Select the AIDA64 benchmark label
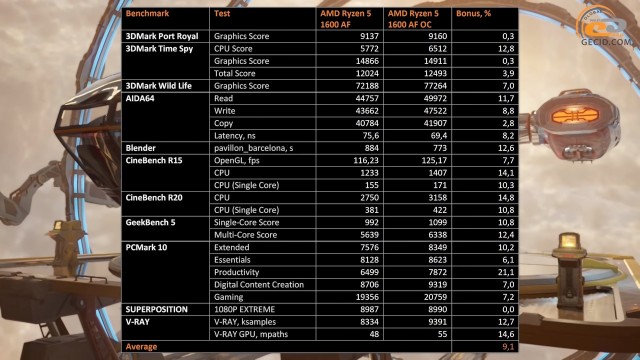Screen dimensions: 640x360 (x=140, y=98)
